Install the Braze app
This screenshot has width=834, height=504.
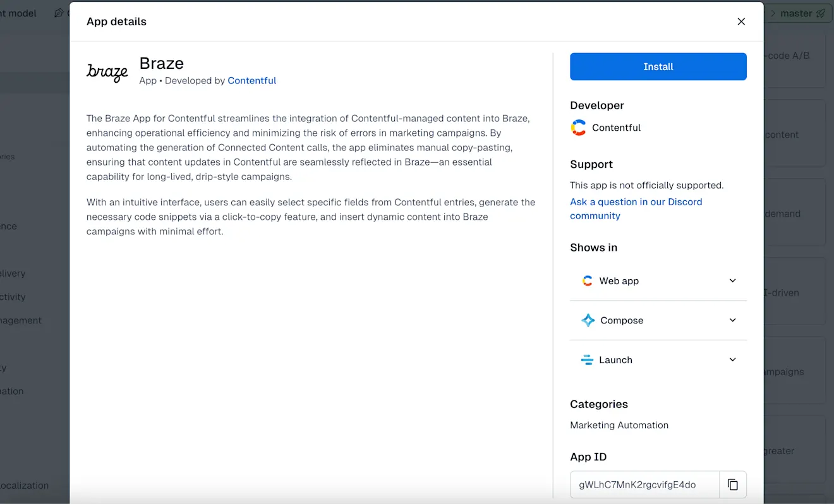point(658,66)
